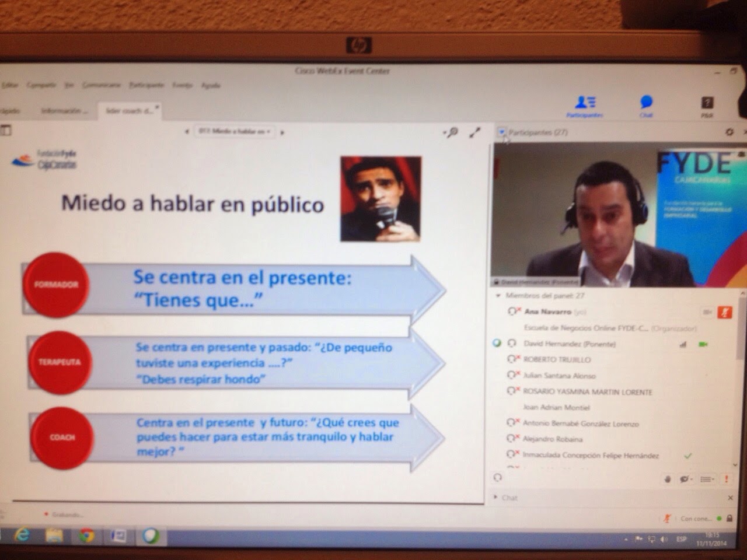Image resolution: width=747 pixels, height=560 pixels.
Task: Click the lock icon in the status bar
Action: click(x=729, y=518)
